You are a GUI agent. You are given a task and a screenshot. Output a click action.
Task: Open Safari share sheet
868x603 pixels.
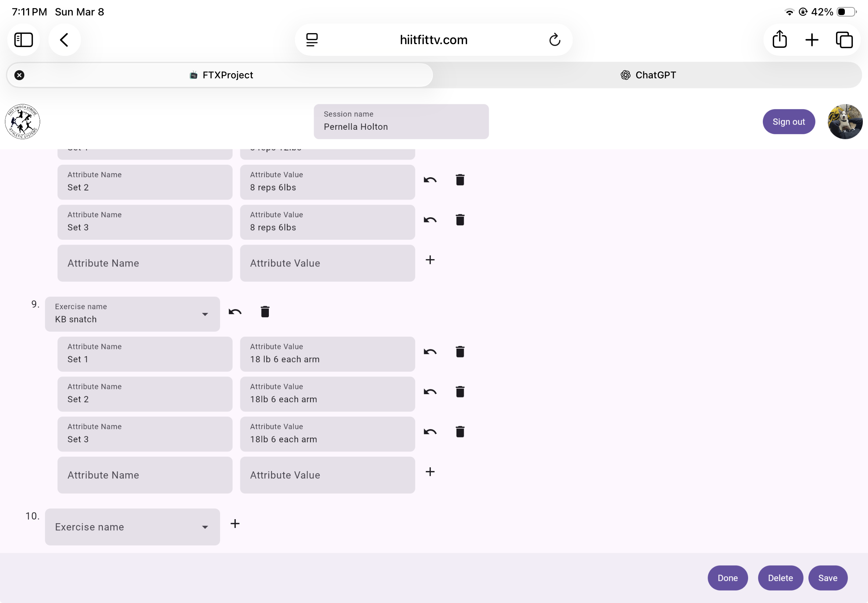tap(780, 40)
